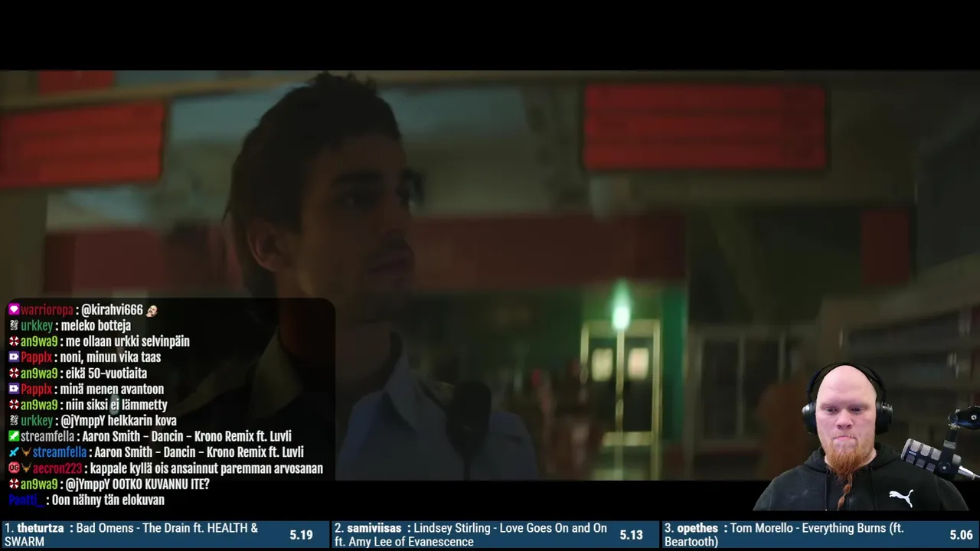980x551 pixels.
Task: Click the grey streamfella username
Action: tap(47, 436)
